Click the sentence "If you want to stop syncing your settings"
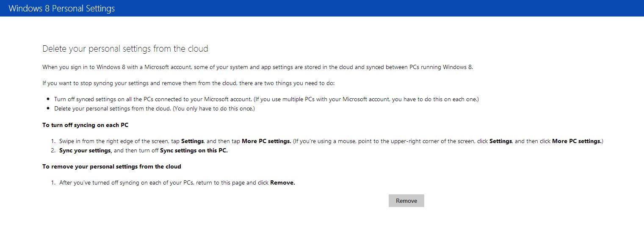Screen dimensions: 644x243 188,83
